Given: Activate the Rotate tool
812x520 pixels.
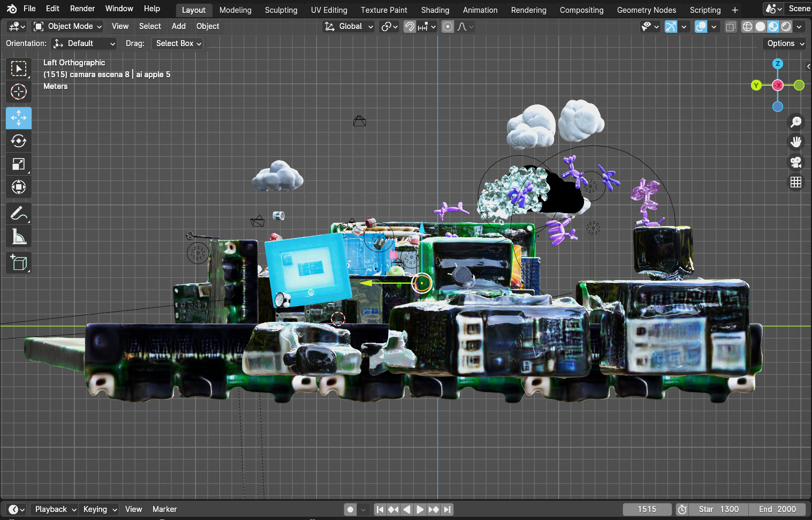Looking at the screenshot, I should 19,141.
